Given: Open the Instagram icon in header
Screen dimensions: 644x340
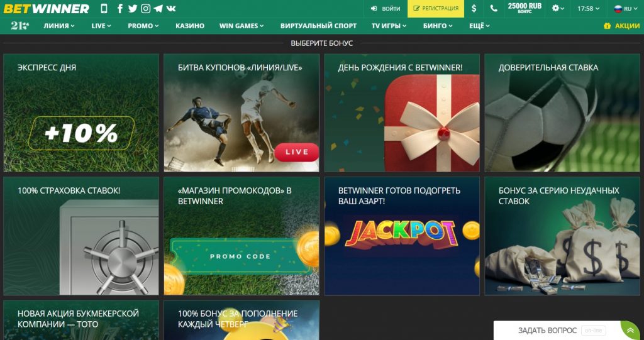Looking at the screenshot, I should tap(145, 8).
